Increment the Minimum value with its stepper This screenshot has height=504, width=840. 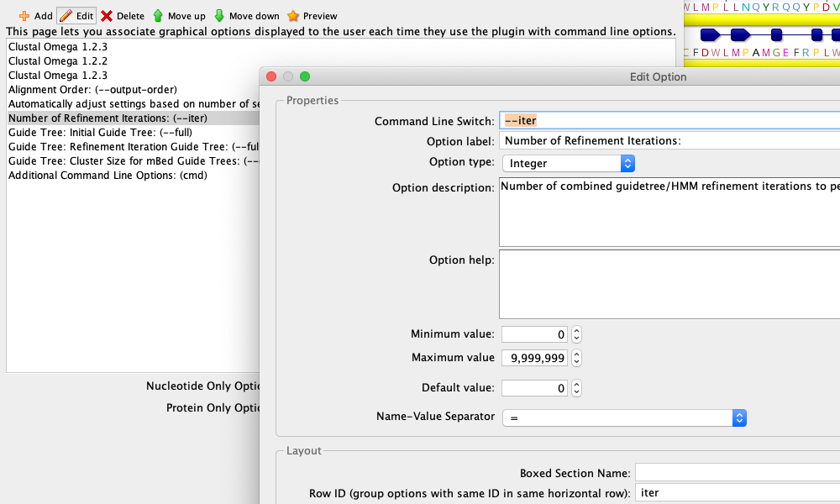[576, 331]
